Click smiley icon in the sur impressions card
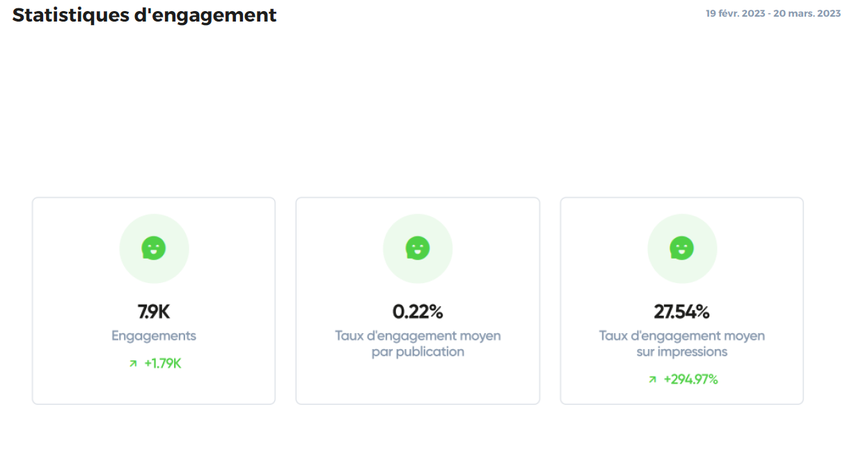Viewport: 868px width, 466px height. (682, 248)
